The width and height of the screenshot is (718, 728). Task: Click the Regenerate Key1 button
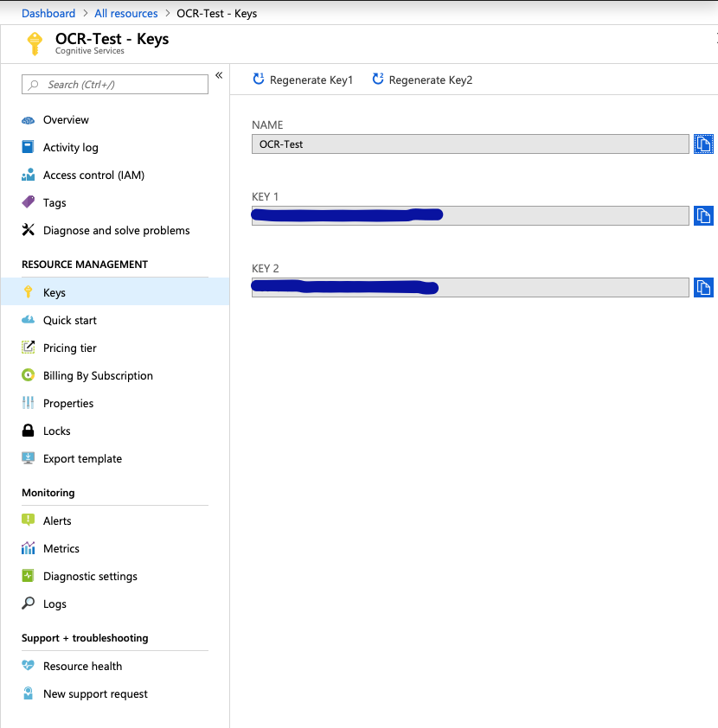[x=303, y=80]
